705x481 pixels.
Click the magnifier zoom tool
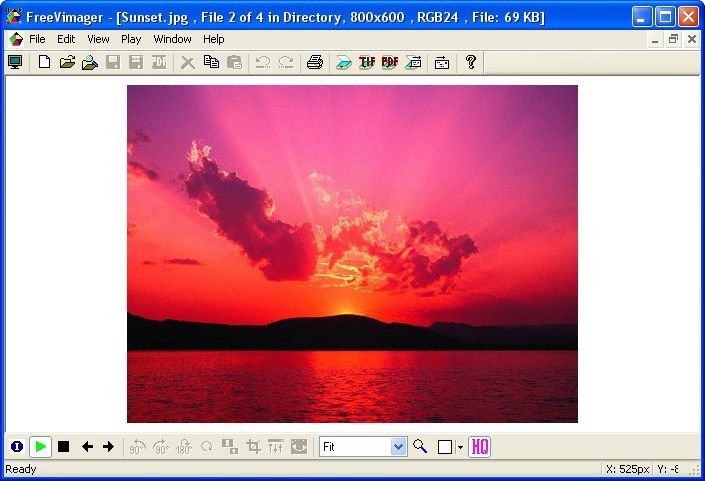[x=421, y=447]
